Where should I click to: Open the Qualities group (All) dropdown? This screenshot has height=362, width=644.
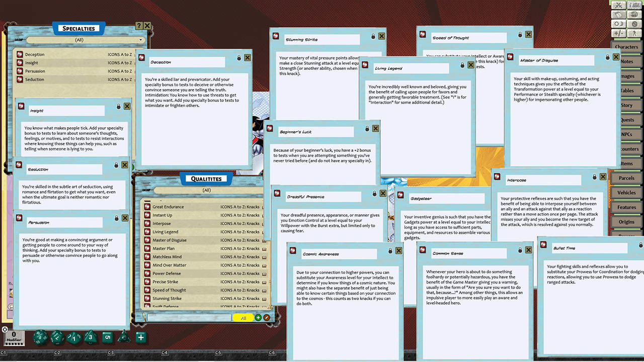pyautogui.click(x=206, y=190)
